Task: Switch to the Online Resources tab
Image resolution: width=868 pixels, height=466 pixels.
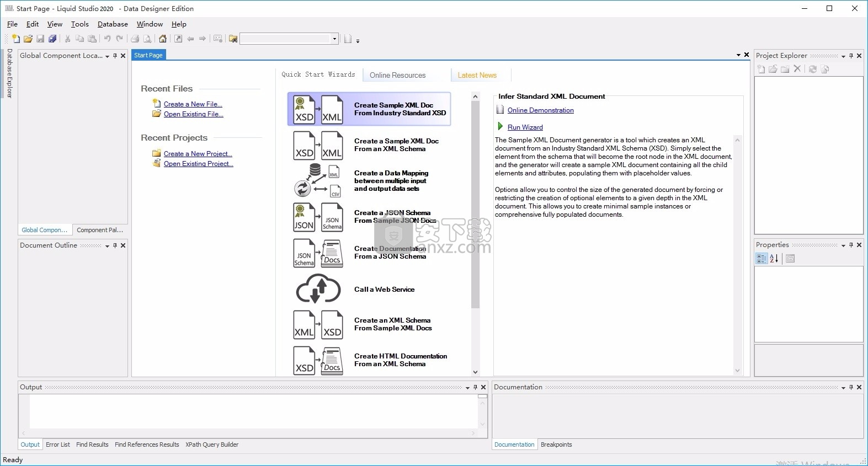Action: coord(397,75)
